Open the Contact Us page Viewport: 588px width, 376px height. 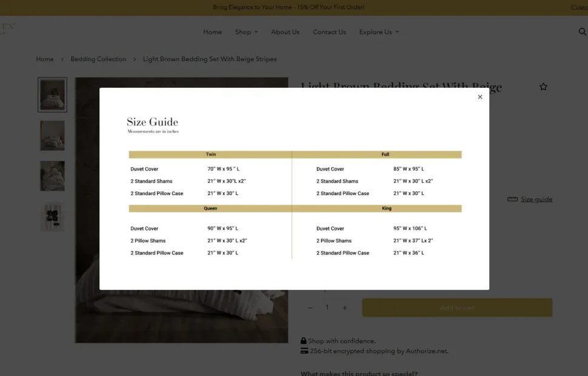[x=329, y=32]
